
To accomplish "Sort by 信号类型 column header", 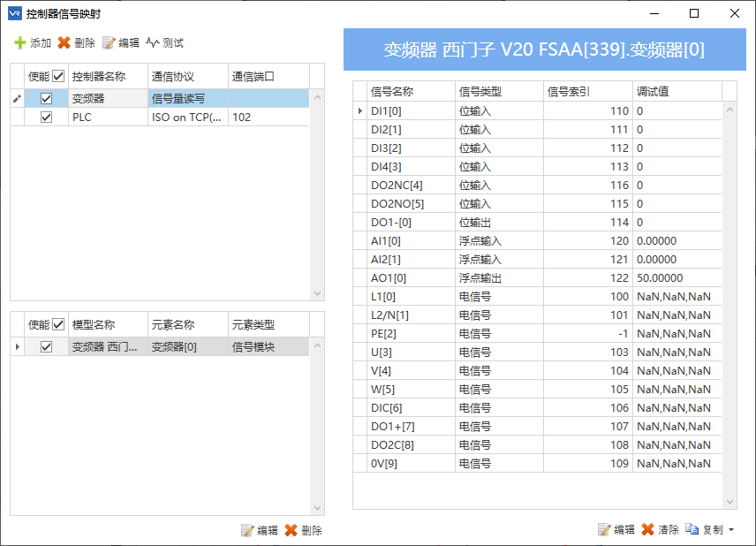I will (x=500, y=91).
